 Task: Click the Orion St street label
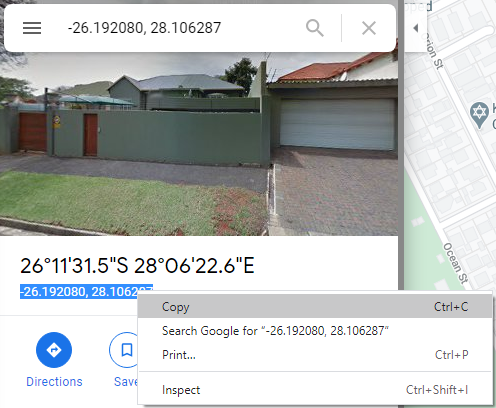click(x=432, y=50)
